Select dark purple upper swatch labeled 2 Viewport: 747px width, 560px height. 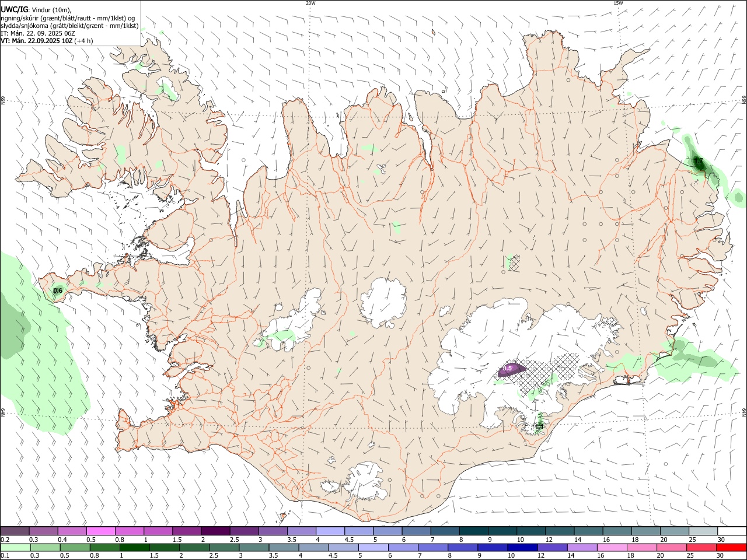click(215, 531)
